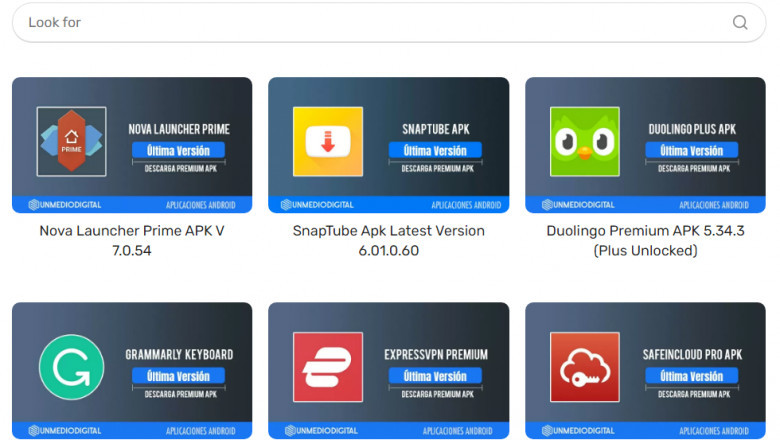Click the Nova Launcher Prime app icon
This screenshot has width=780, height=440.
tap(71, 142)
